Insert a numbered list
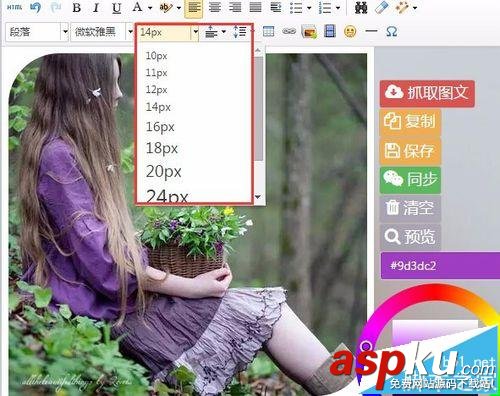The image size is (500, 396). (325, 8)
